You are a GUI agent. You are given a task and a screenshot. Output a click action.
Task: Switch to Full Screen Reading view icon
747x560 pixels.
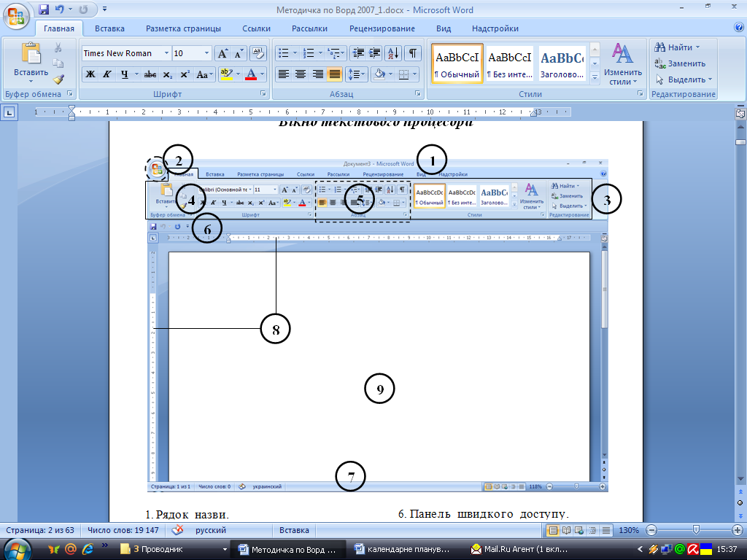click(566, 530)
